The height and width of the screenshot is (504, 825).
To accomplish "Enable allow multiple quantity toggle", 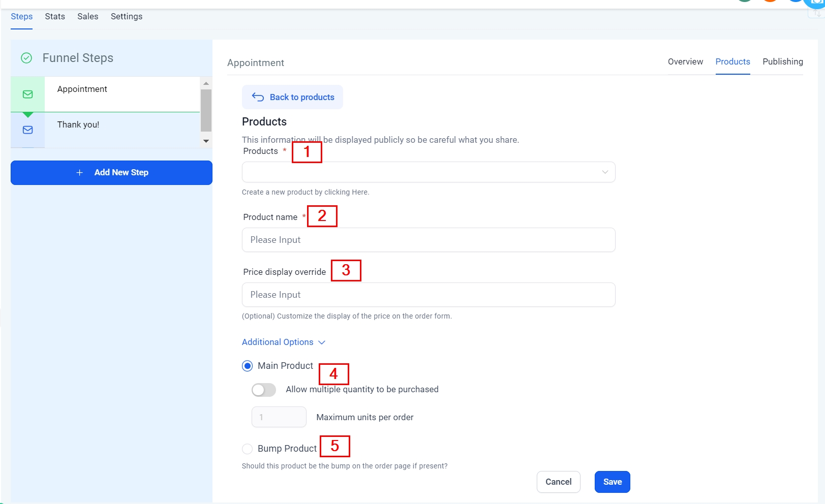I will [x=264, y=390].
